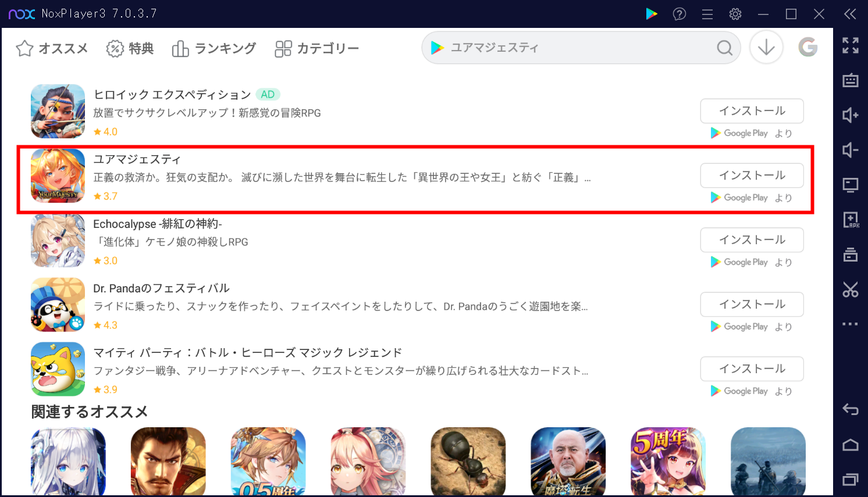Install ユアマジェスティ app

(752, 176)
